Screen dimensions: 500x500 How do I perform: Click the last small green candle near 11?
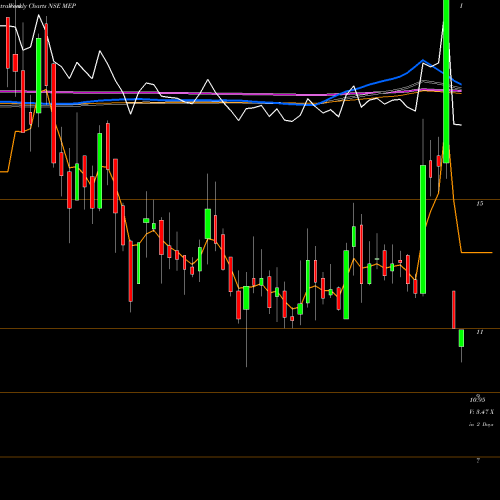[461, 338]
